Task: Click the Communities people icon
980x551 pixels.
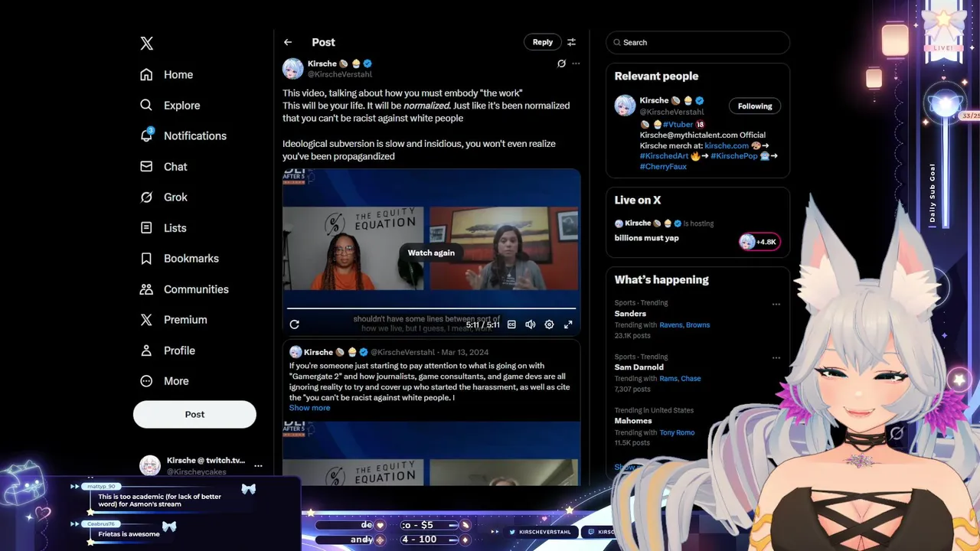Action: click(x=146, y=289)
